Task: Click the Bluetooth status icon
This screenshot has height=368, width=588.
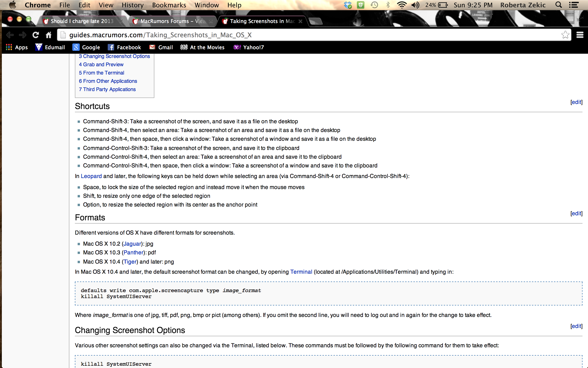Action: [388, 5]
